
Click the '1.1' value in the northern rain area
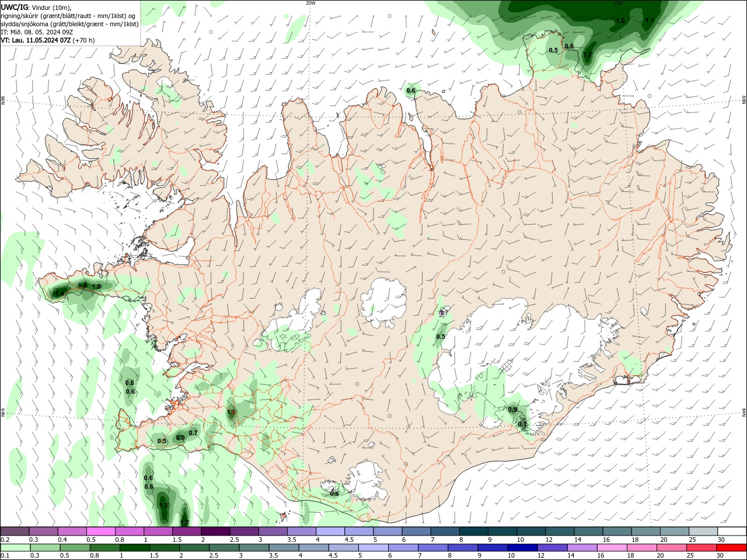click(x=650, y=20)
